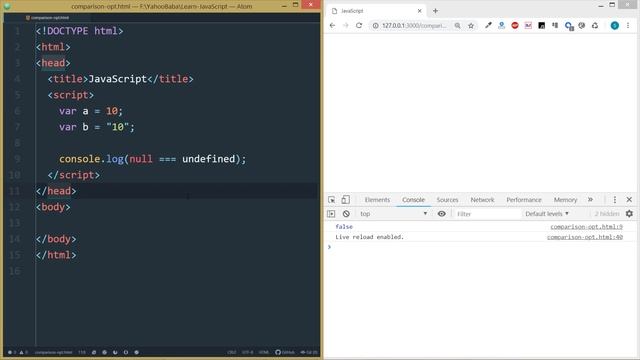The height and width of the screenshot is (360, 640).
Task: Toggle the live expression eye icon
Action: click(442, 213)
